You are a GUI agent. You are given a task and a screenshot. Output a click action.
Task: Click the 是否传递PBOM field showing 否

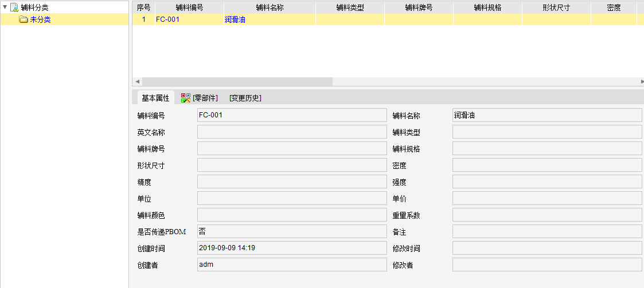[x=292, y=232]
